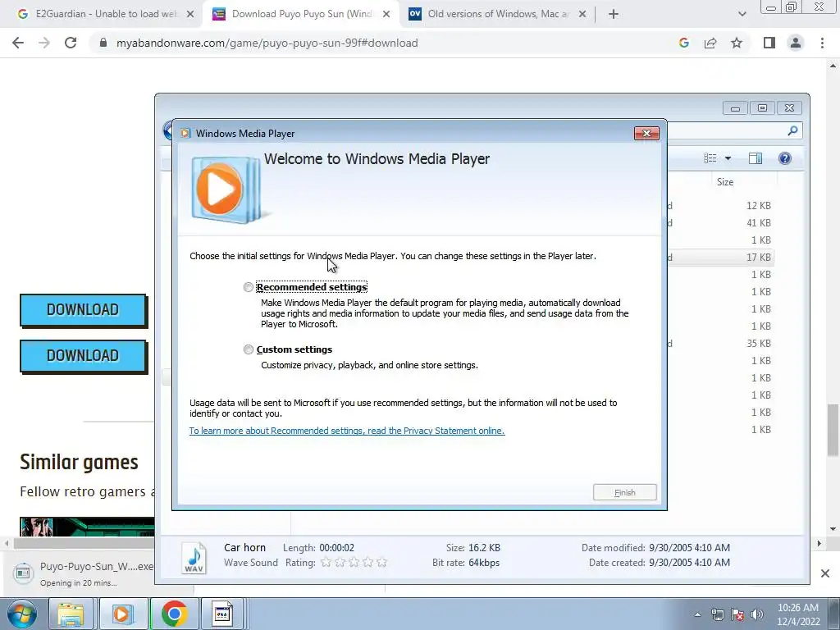
Task: Sort files by the Size column header
Action: pyautogui.click(x=725, y=182)
